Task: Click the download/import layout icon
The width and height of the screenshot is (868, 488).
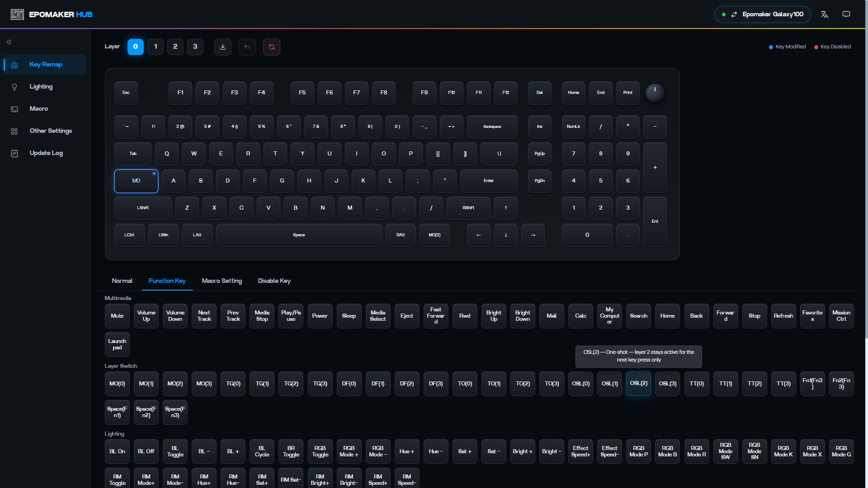Action: point(223,47)
